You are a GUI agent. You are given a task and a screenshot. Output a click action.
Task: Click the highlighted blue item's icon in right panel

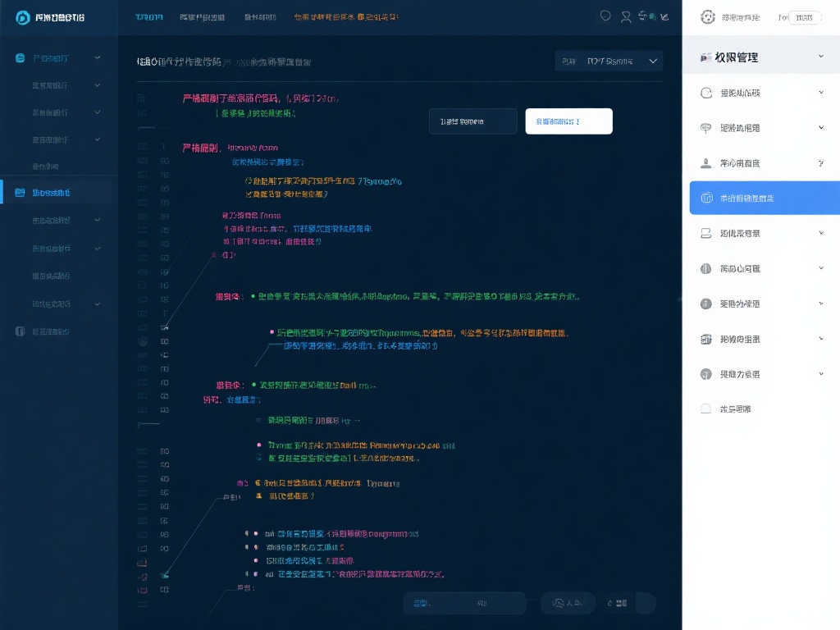point(705,199)
